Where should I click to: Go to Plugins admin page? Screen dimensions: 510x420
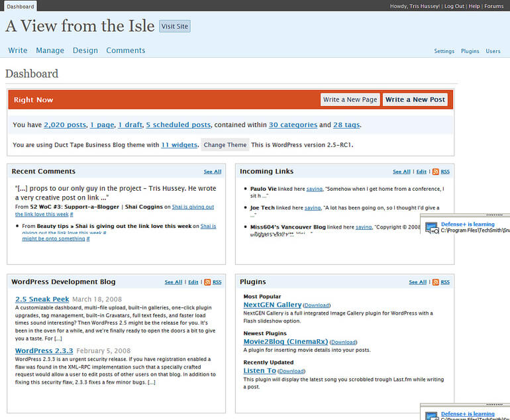pyautogui.click(x=470, y=51)
